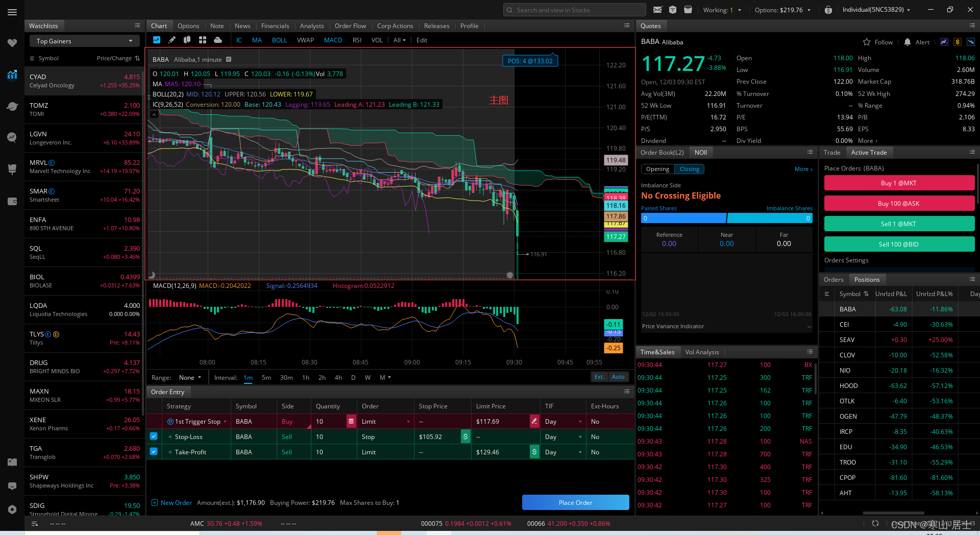Toggle the MACD indicator
The image size is (980, 535).
pos(333,40)
